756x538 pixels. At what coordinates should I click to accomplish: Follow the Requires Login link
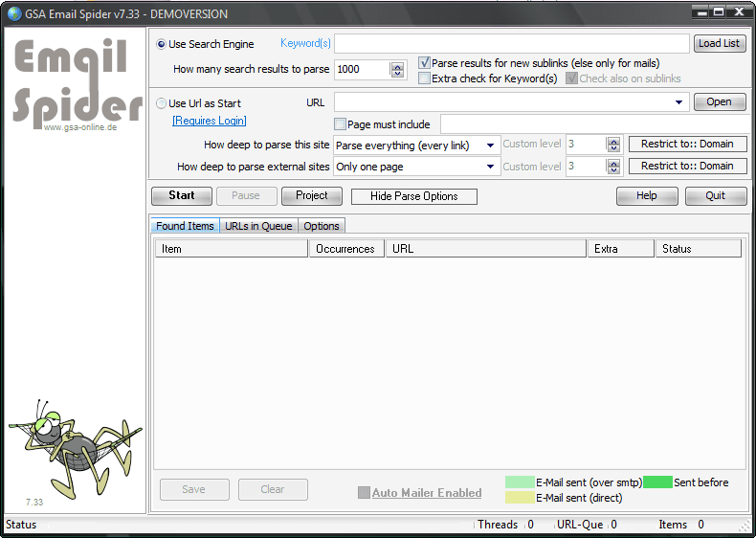tap(210, 121)
